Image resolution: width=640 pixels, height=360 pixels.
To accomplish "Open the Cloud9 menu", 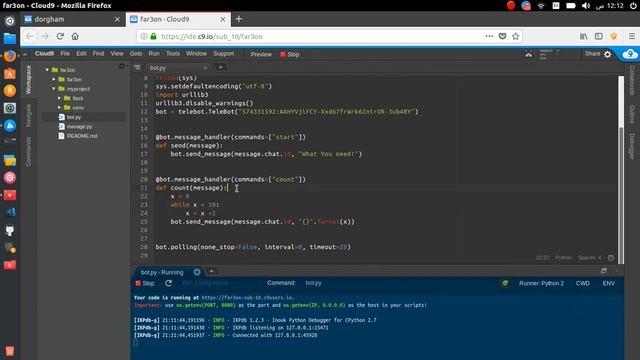I will pyautogui.click(x=44, y=54).
